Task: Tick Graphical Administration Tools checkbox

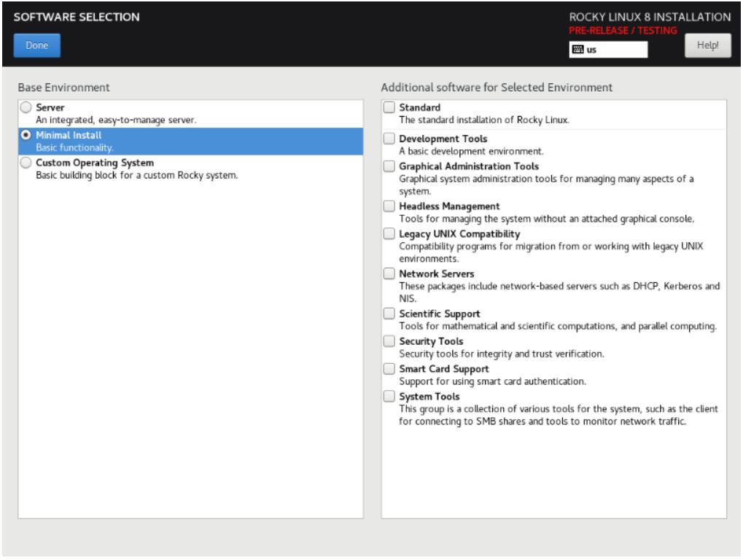Action: point(389,166)
